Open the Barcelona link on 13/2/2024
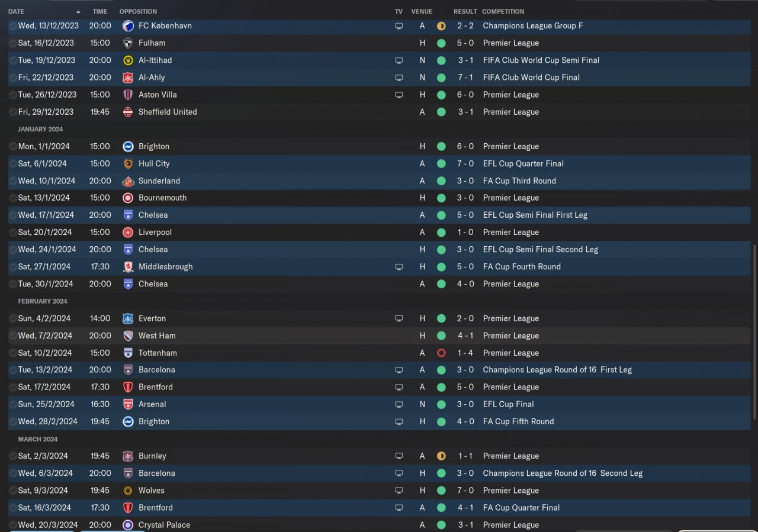This screenshot has height=532, width=758. [x=156, y=370]
